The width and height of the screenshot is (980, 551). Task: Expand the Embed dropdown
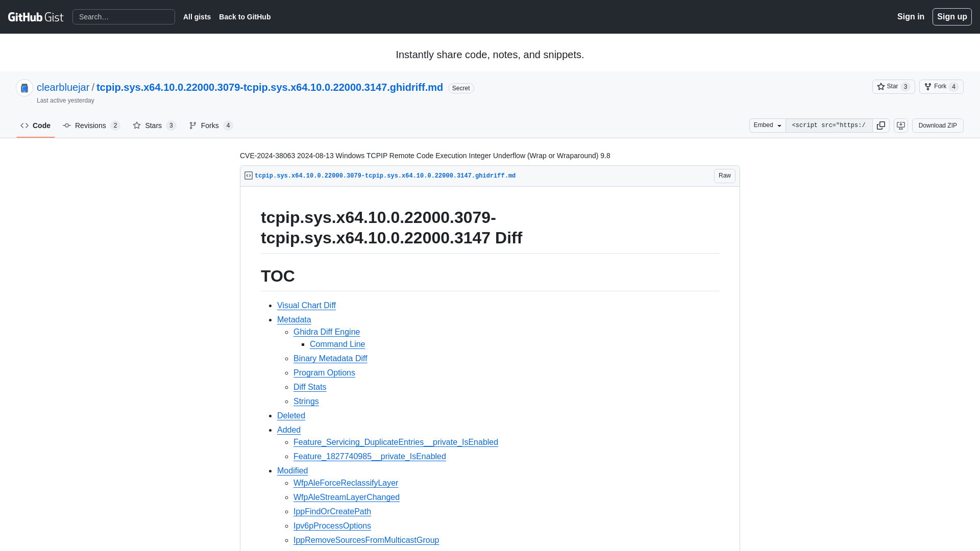(x=768, y=126)
